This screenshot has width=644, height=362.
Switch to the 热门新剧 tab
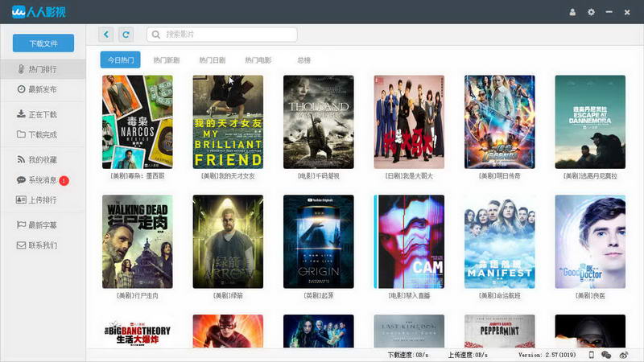tap(167, 60)
